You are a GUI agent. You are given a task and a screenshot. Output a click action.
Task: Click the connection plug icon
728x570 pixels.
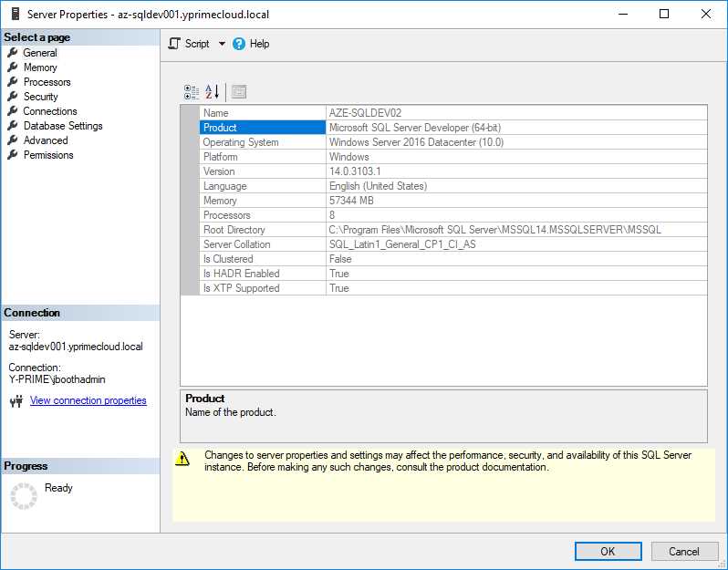[16, 401]
